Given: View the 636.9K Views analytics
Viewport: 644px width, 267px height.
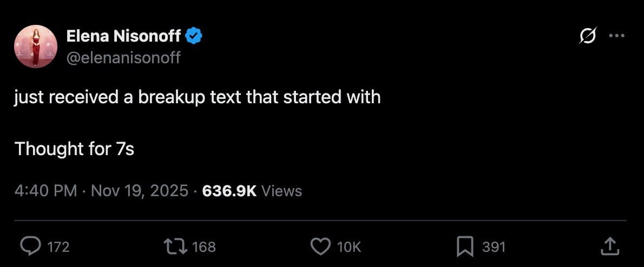Looking at the screenshot, I should 252,190.
